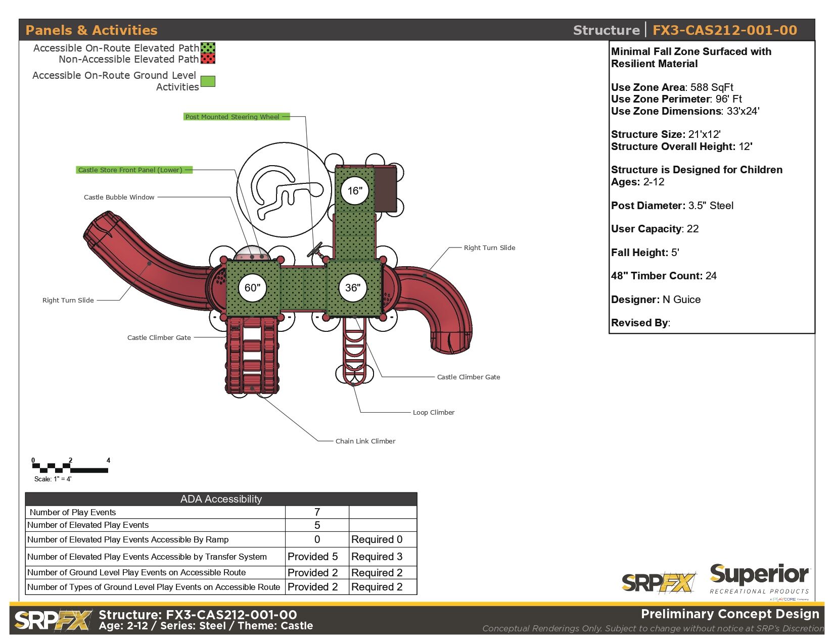
Task: Click the SRPFX logo in the footer bar
Action: [53, 620]
